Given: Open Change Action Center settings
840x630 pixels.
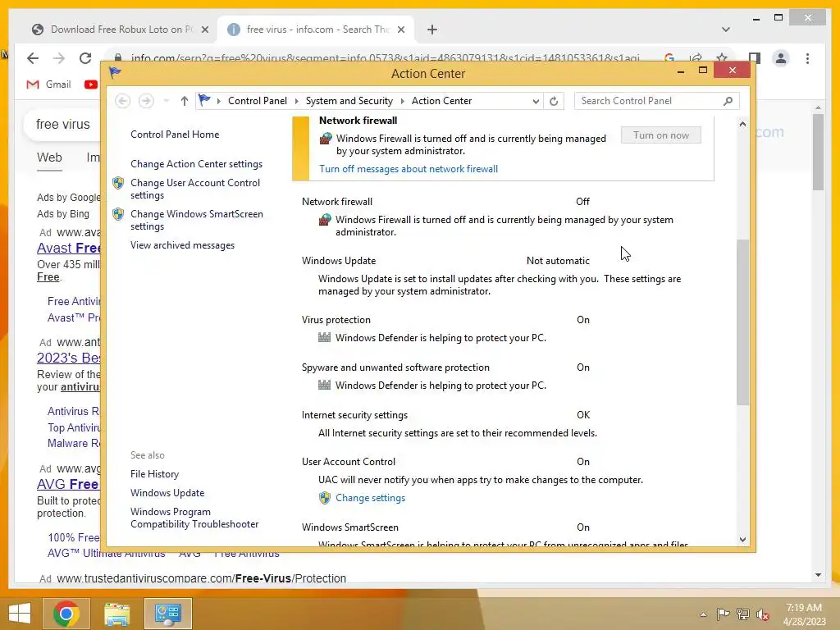Looking at the screenshot, I should pos(196,164).
